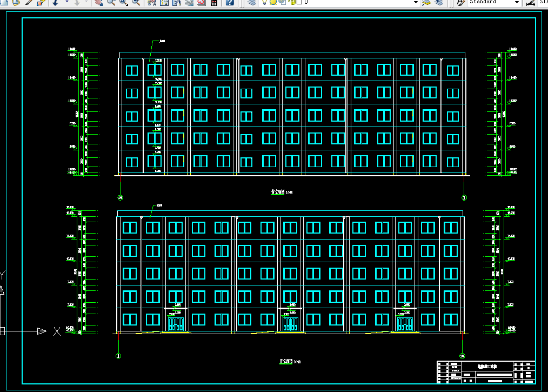Toggle layer 0 viewport freeze icon
This screenshot has height=392, width=548.
pyautogui.click(x=282, y=2)
